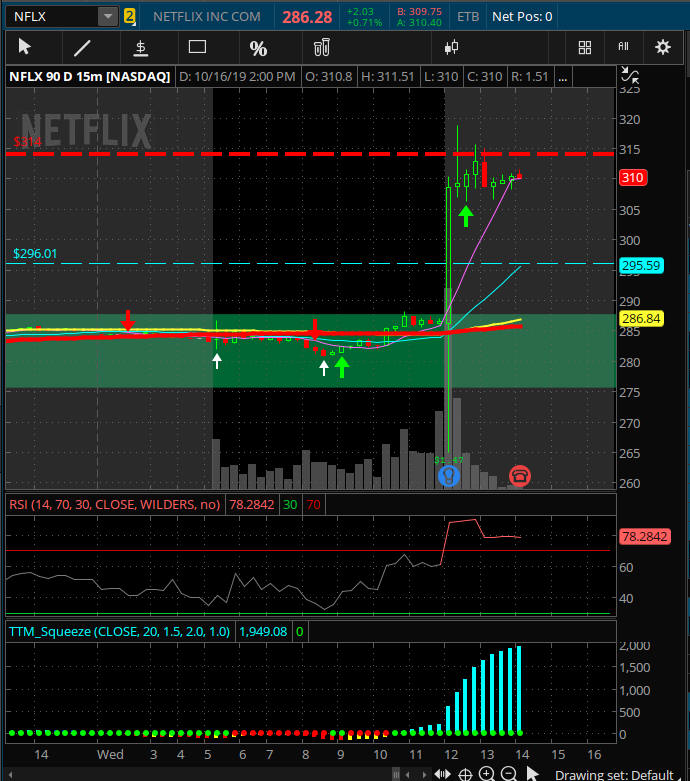Open Studies flask icon

pyautogui.click(x=321, y=47)
